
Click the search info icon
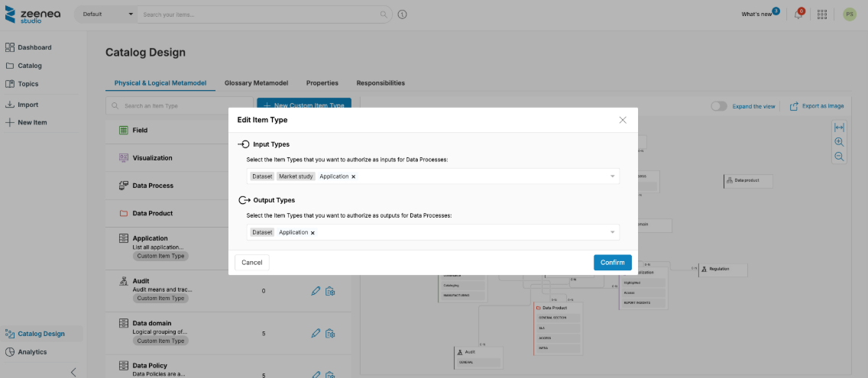402,15
